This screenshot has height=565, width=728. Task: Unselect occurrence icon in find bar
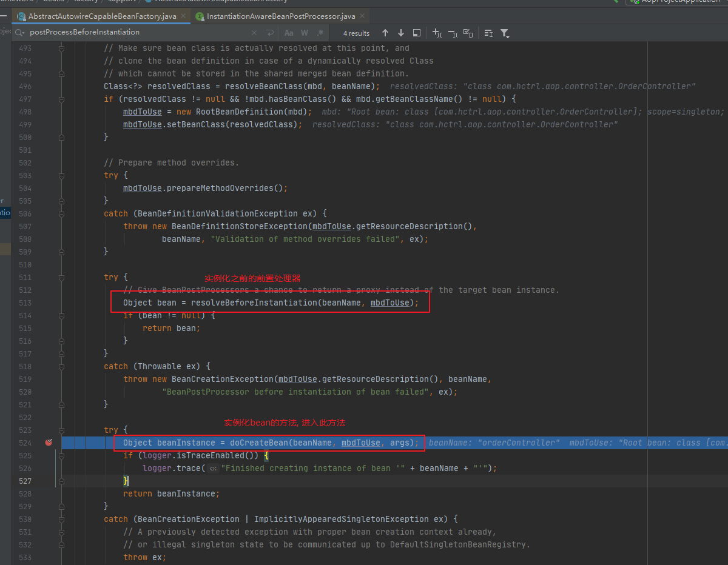[x=453, y=33]
